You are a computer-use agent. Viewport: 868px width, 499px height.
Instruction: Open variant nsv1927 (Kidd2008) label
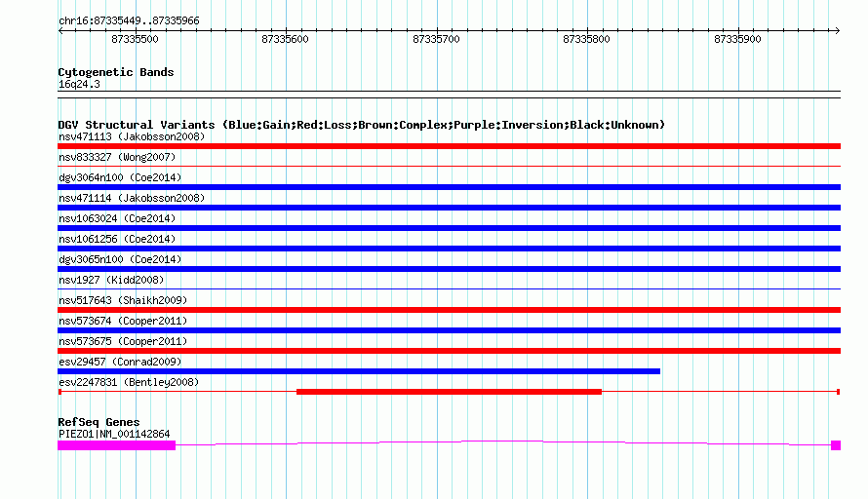pyautogui.click(x=111, y=280)
